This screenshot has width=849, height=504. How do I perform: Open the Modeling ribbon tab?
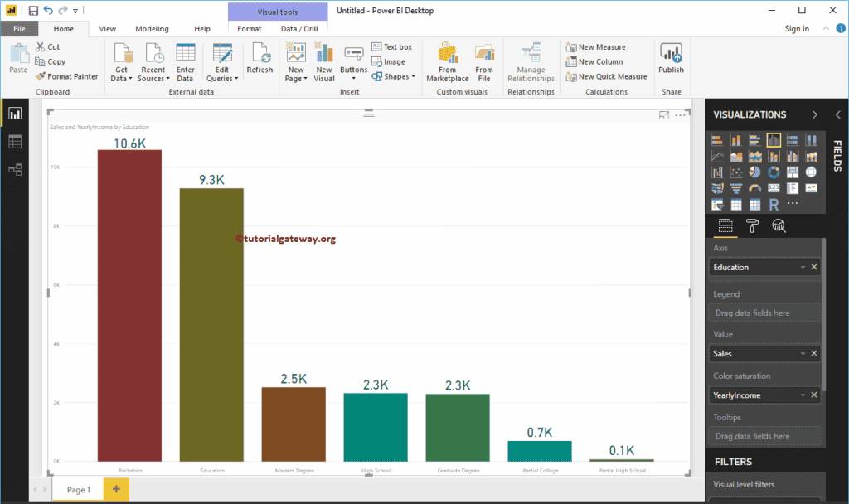coord(152,29)
